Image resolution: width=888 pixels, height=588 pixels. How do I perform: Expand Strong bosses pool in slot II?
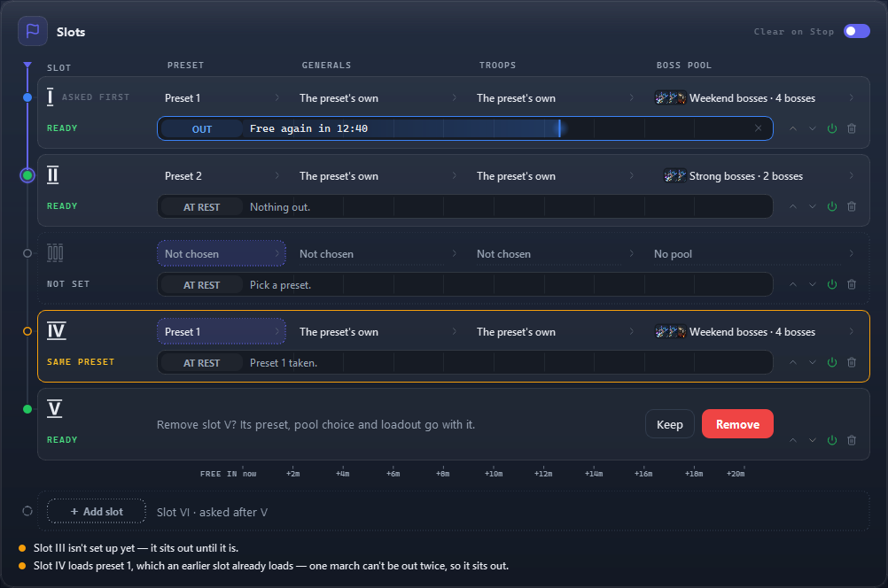[x=757, y=176]
